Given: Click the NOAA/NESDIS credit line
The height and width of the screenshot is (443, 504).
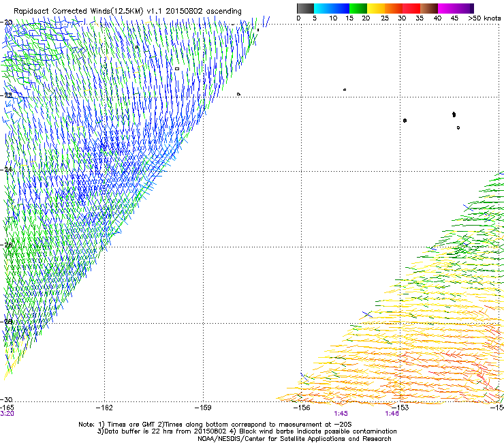Looking at the screenshot, I should click(x=294, y=439).
